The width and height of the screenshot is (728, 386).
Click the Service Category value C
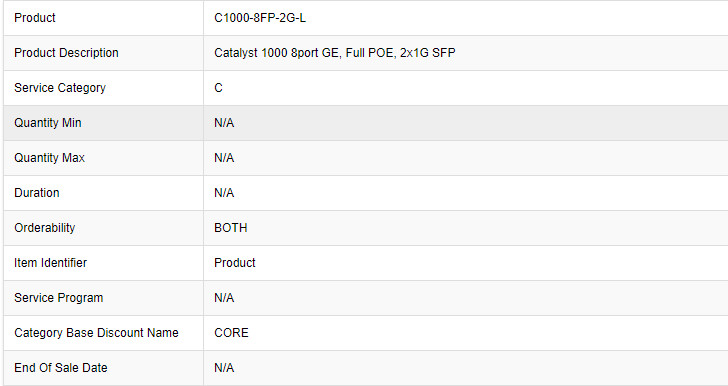click(x=218, y=88)
